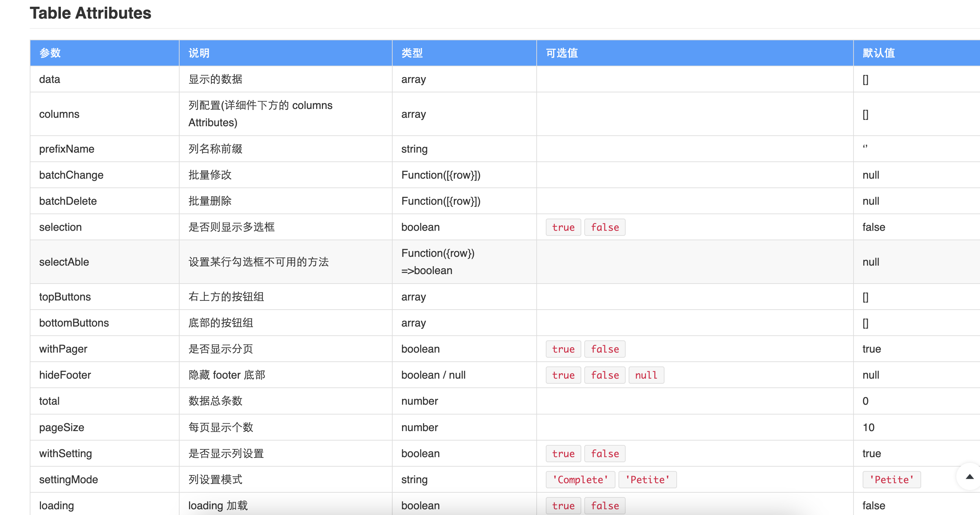Viewport: 980px width, 515px height.
Task: Click 'Function([{row}])' type in batchDelete row
Action: 441,201
